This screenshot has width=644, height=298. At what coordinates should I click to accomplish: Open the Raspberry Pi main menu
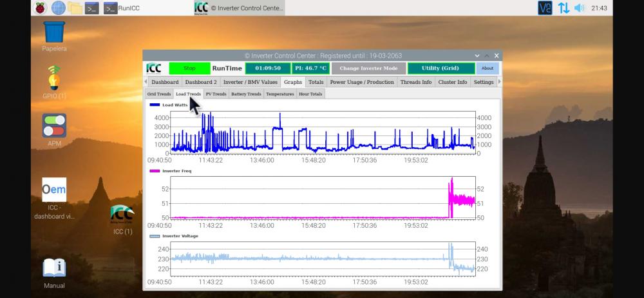pyautogui.click(x=40, y=8)
